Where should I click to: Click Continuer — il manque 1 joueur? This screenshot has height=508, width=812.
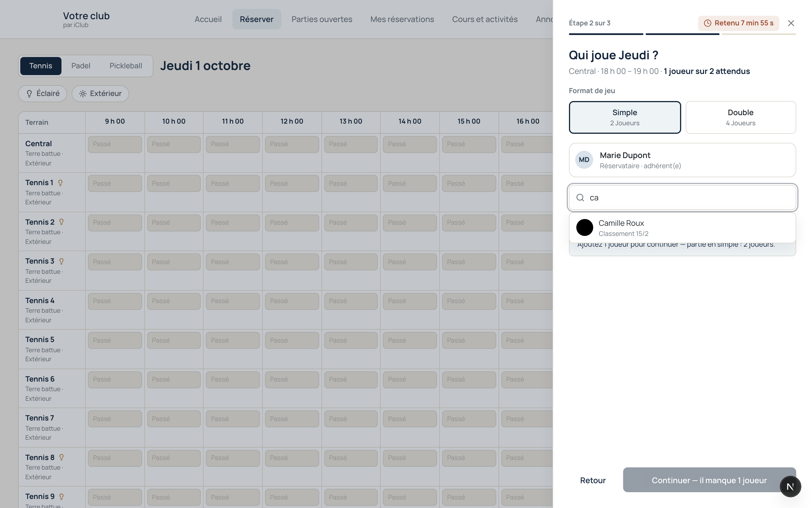click(709, 480)
